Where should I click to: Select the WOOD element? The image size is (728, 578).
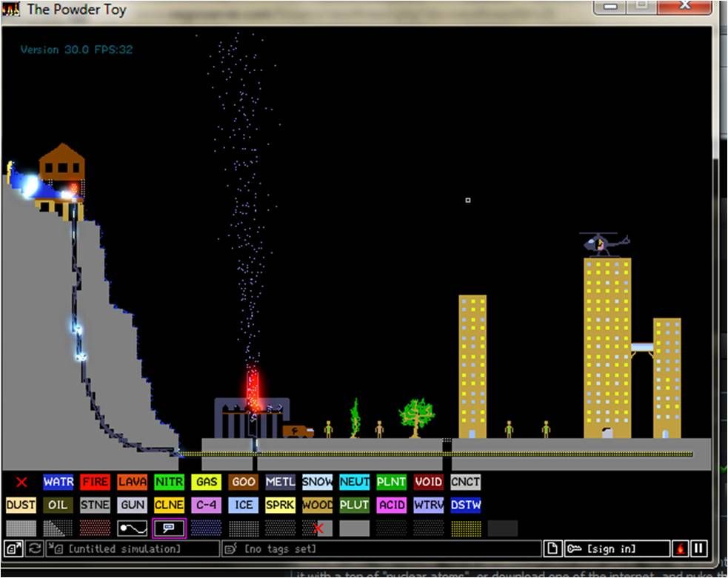[x=318, y=505]
